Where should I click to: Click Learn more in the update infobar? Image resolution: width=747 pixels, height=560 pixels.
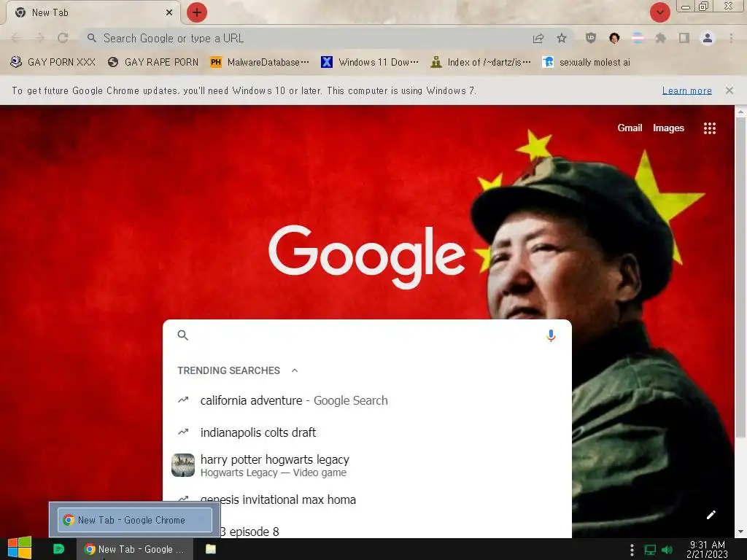687,90
